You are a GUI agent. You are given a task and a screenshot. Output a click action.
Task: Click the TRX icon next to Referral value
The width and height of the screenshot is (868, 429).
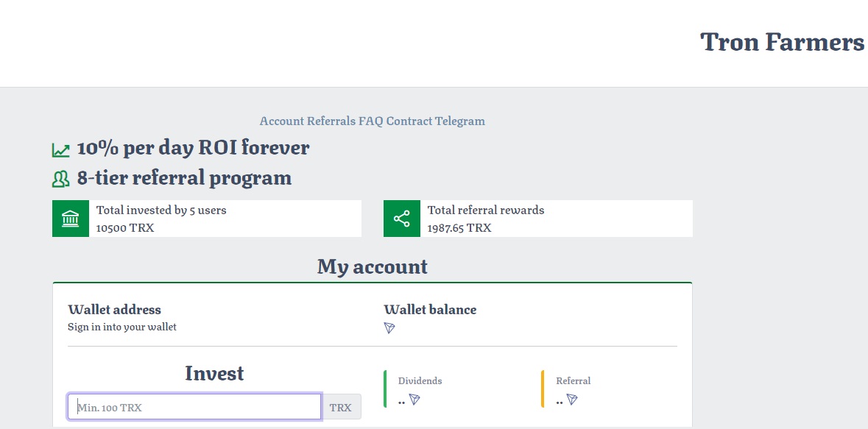tap(572, 399)
